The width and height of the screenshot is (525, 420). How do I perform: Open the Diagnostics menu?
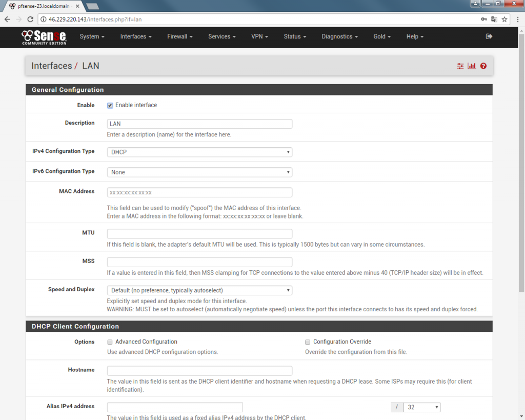(340, 36)
